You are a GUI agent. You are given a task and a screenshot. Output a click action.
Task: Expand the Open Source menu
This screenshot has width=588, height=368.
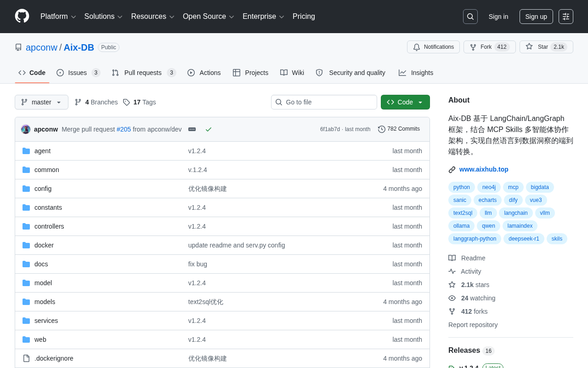point(209,17)
